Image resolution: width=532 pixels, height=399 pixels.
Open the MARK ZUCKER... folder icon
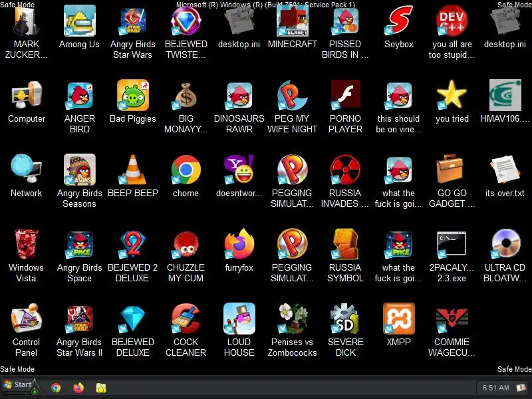27,21
